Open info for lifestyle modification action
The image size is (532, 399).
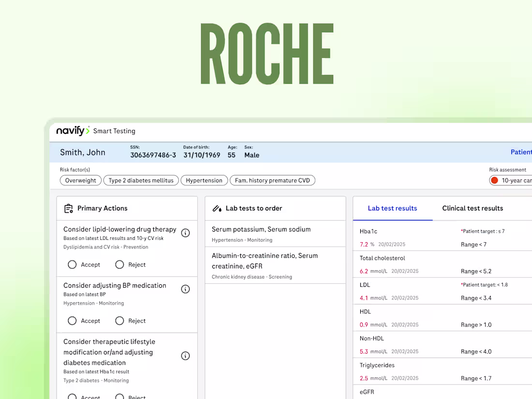(185, 355)
